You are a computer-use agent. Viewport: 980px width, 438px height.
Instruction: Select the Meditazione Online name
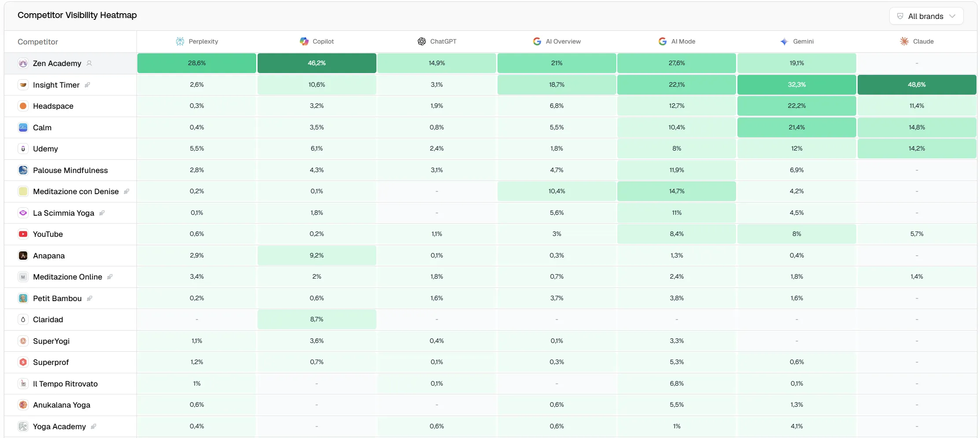(x=67, y=277)
